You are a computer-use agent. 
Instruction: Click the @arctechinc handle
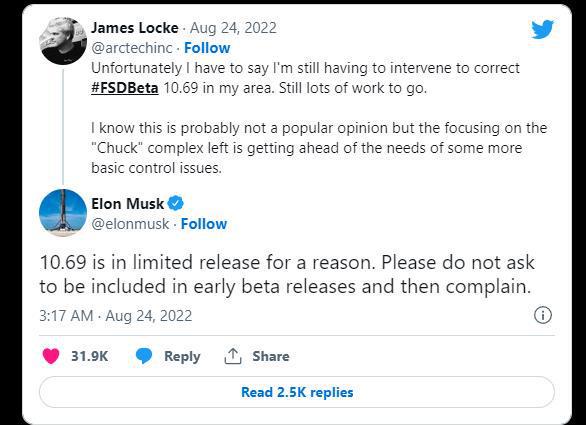(132, 48)
